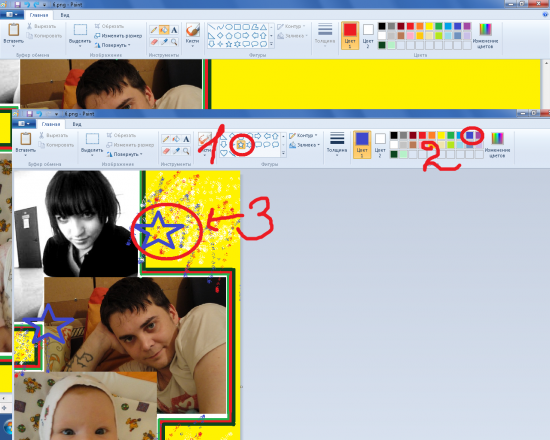Choose Cloud callout shape in back window gallery
The image size is (550, 440).
[x=263, y=44]
